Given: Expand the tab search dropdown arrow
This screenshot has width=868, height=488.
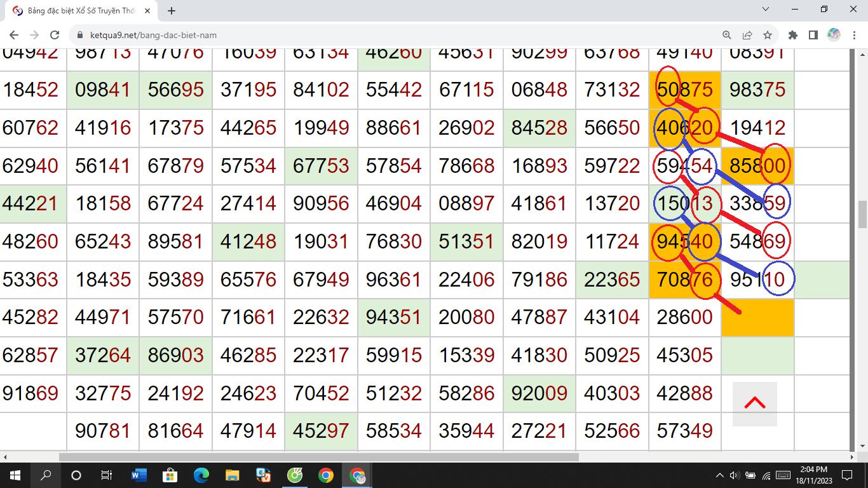Looking at the screenshot, I should (x=766, y=10).
